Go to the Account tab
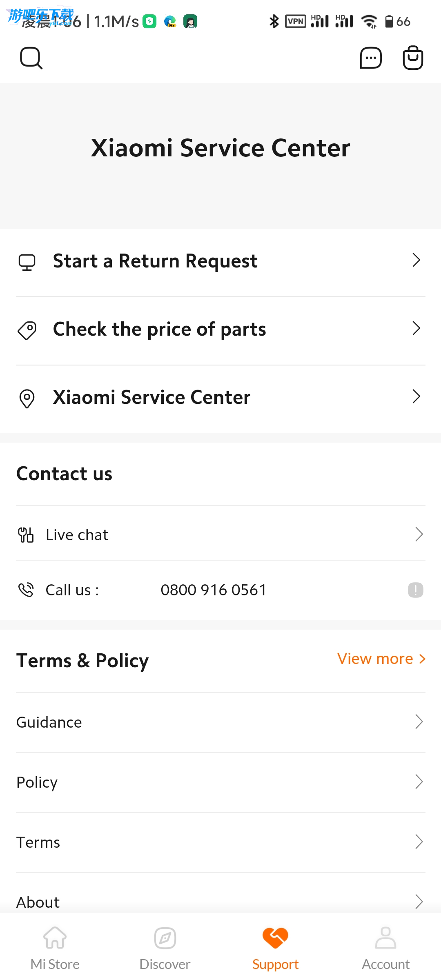The width and height of the screenshot is (441, 980). point(385,947)
